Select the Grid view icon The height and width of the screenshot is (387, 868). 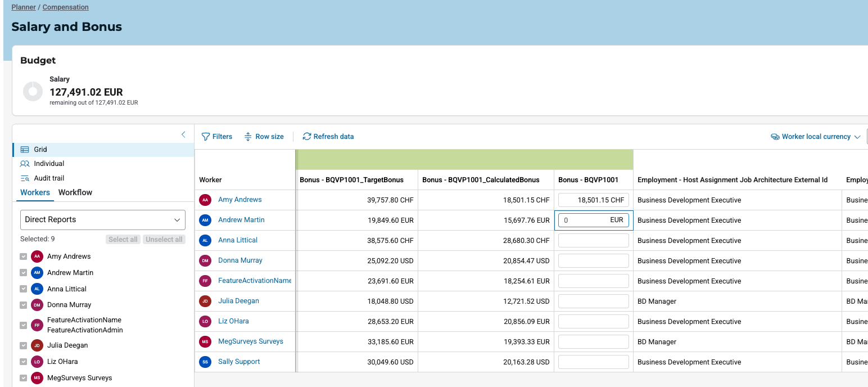coord(25,150)
